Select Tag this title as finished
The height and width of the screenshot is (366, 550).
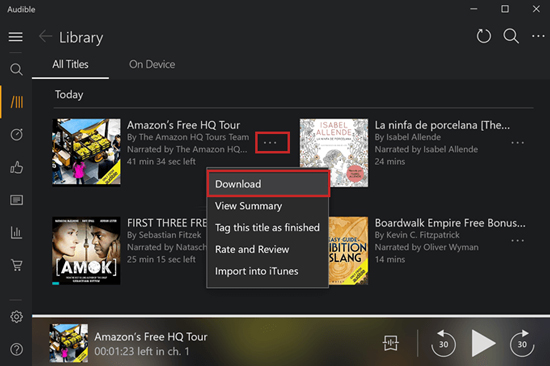pyautogui.click(x=268, y=228)
